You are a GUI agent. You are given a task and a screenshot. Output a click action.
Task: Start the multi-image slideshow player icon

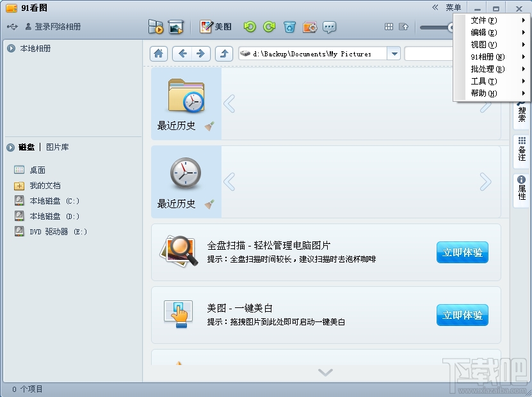click(156, 26)
